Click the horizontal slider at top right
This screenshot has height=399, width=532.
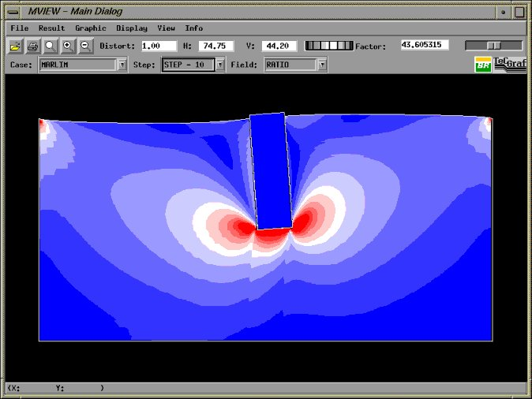(493, 46)
